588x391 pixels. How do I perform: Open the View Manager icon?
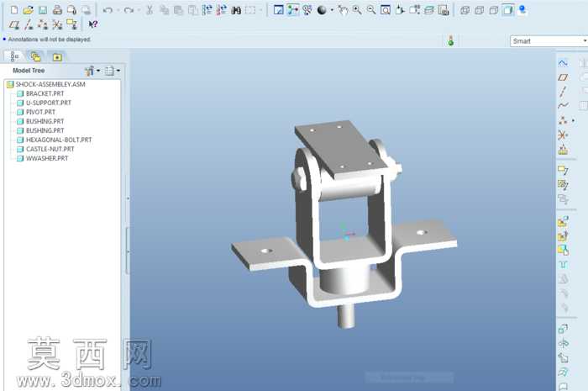(444, 10)
